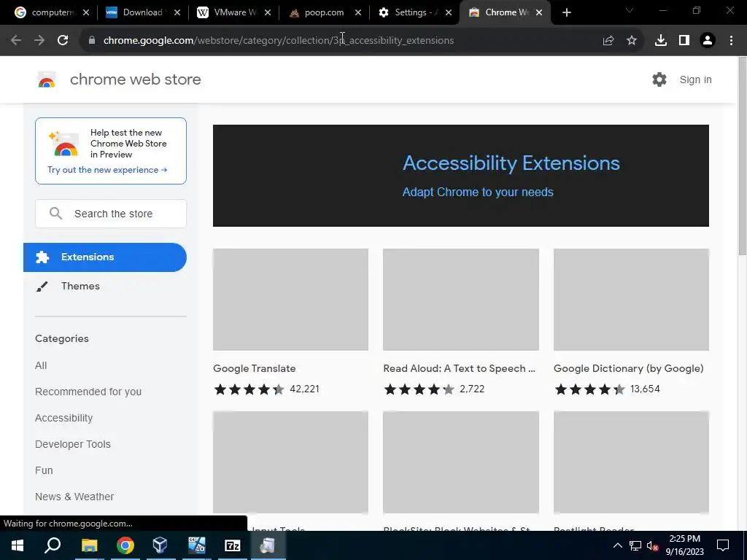747x560 pixels.
Task: Focus the Search the store field
Action: (111, 214)
